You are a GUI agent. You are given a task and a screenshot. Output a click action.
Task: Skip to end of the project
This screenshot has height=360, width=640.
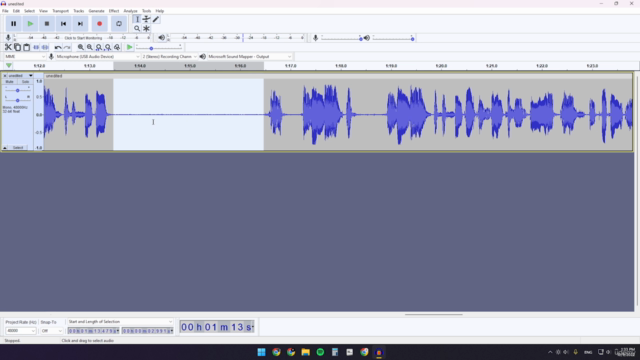point(80,24)
